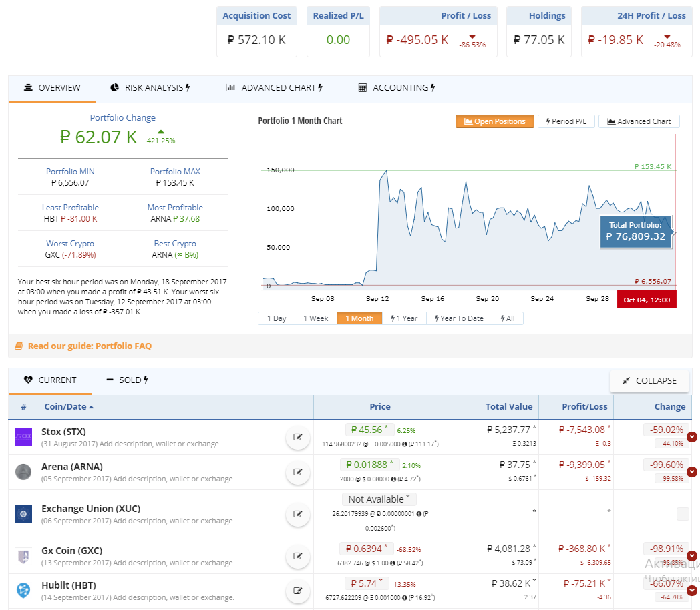Switch chart to Open Positions view
700x610 pixels.
[x=495, y=121]
